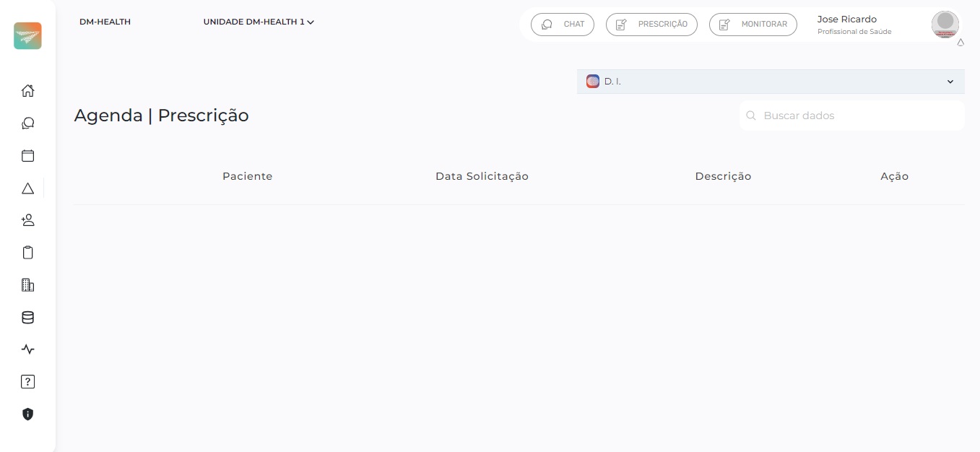The height and width of the screenshot is (452, 980).
Task: Click the heartbeat activity sidebar icon
Action: click(x=27, y=349)
